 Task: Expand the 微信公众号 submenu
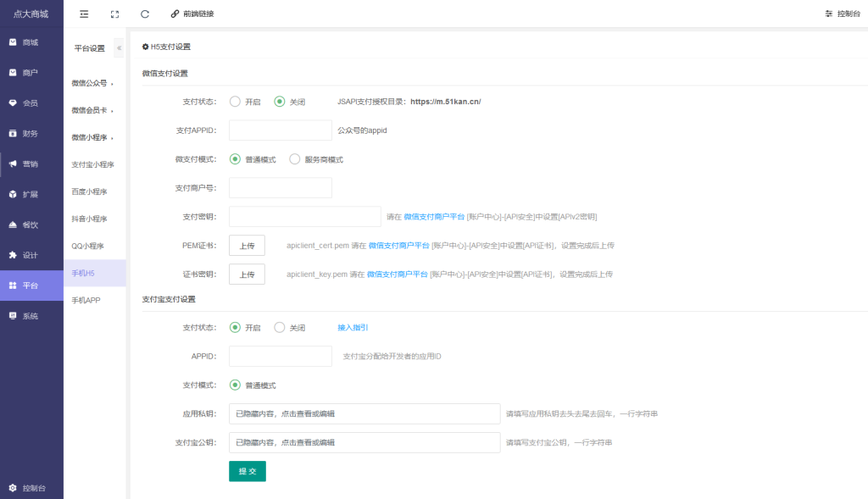pyautogui.click(x=92, y=83)
